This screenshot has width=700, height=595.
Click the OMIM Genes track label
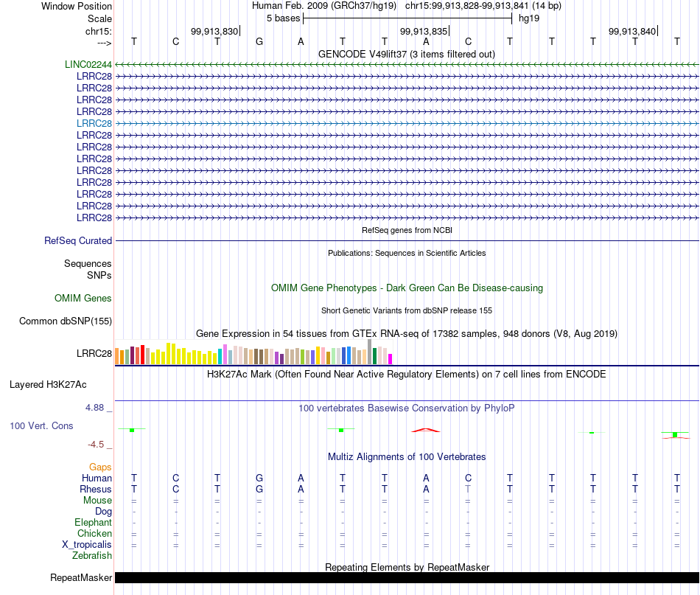83,298
